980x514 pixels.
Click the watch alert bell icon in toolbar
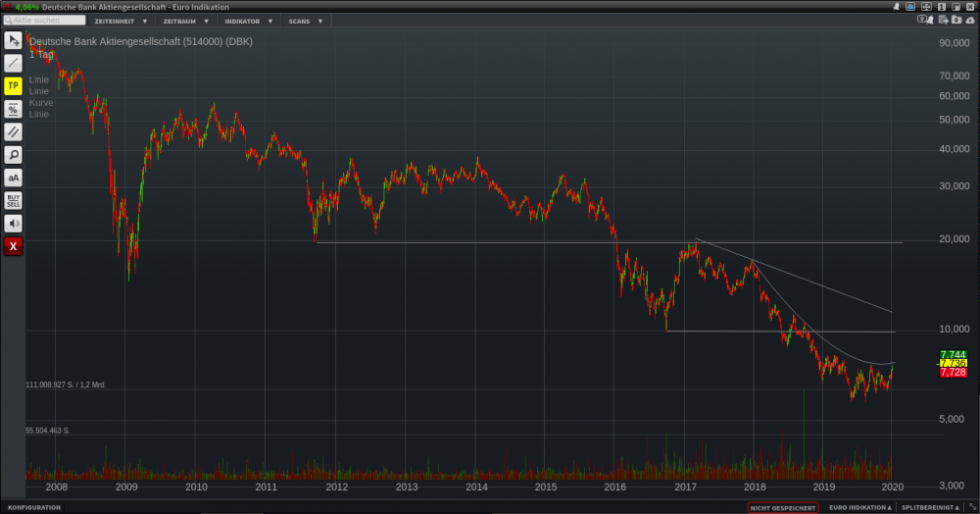[x=925, y=20]
